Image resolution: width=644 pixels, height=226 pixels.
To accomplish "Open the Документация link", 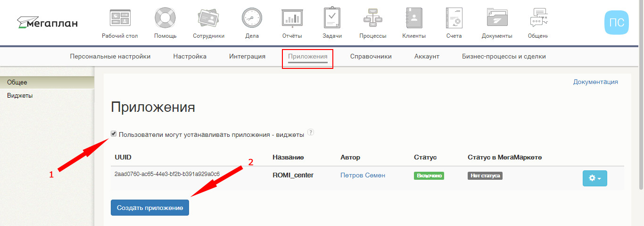I will coord(595,82).
